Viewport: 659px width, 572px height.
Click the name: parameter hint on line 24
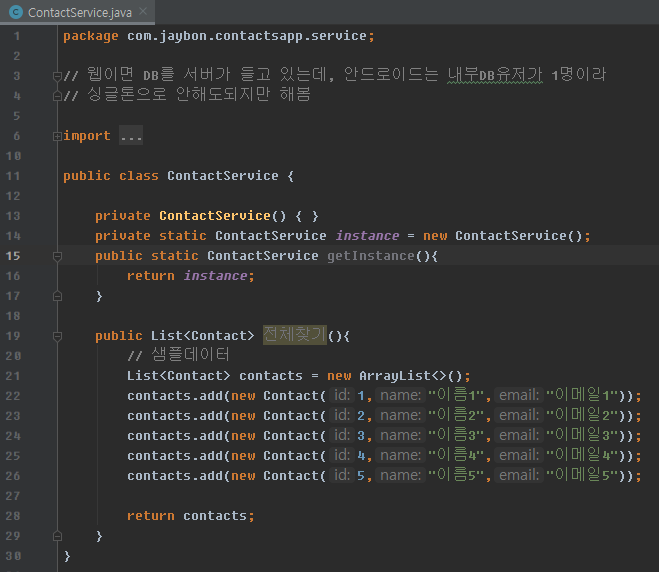point(401,435)
